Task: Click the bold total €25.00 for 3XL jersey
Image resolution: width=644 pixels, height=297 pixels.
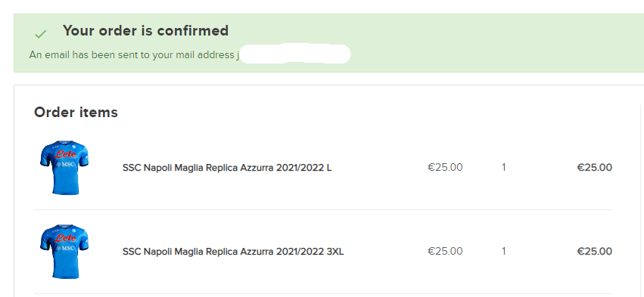Action: [x=594, y=251]
